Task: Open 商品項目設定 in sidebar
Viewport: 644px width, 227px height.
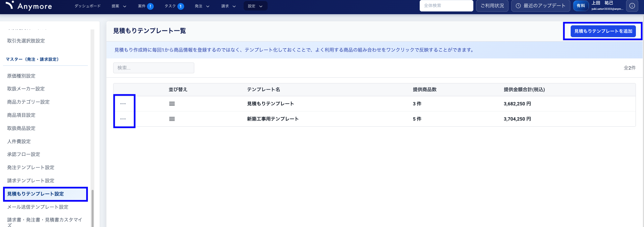Action: 21,115
